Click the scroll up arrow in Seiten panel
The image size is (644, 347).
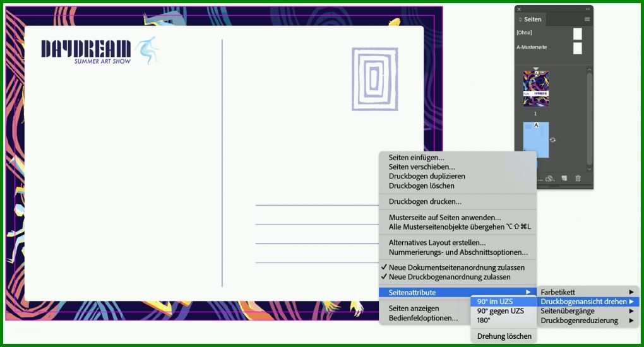[x=589, y=69]
